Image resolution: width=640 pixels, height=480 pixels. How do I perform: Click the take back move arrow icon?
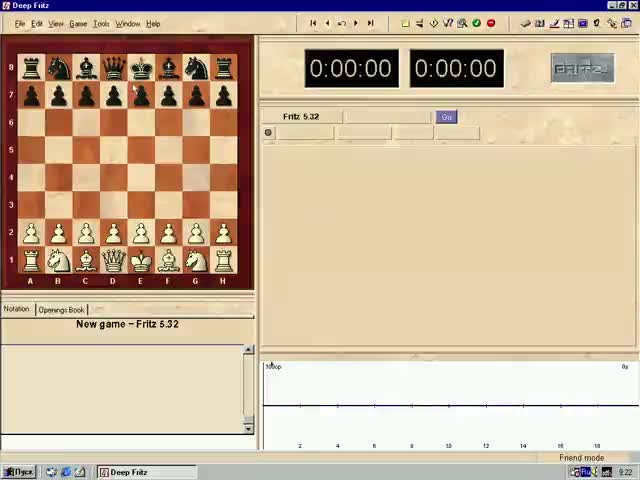[x=341, y=23]
